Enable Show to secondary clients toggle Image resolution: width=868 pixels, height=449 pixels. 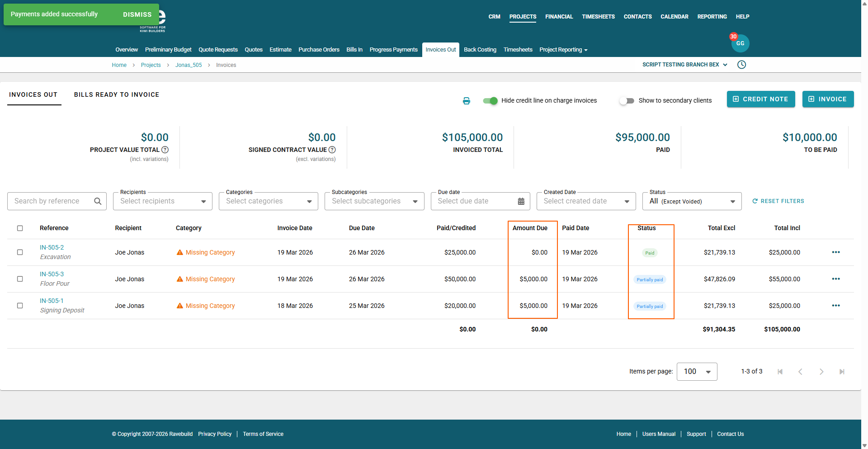627,101
